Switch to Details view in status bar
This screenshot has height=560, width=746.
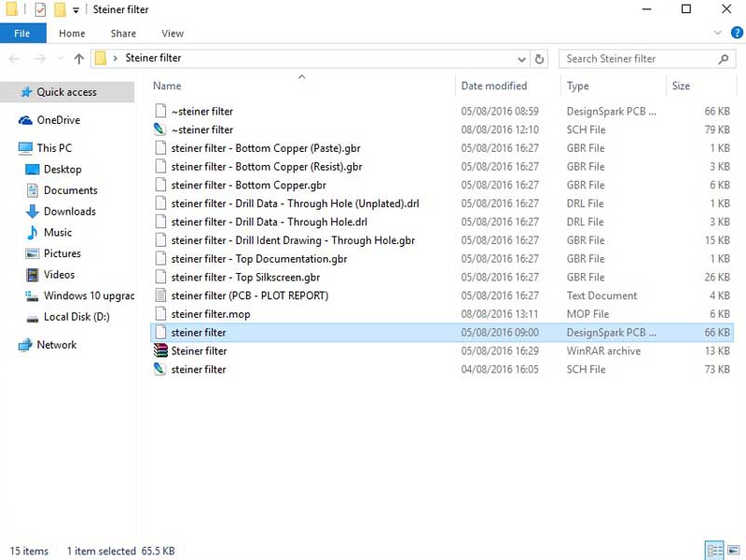pos(714,551)
